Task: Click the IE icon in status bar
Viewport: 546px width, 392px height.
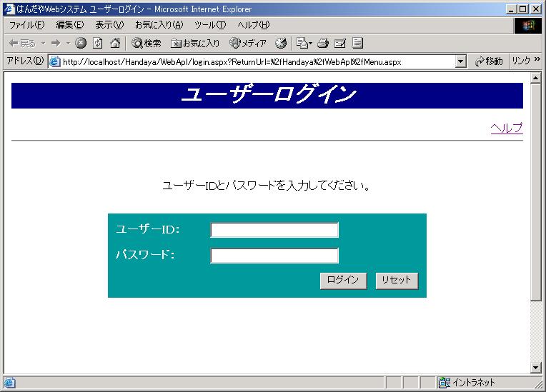Action: click(x=10, y=383)
